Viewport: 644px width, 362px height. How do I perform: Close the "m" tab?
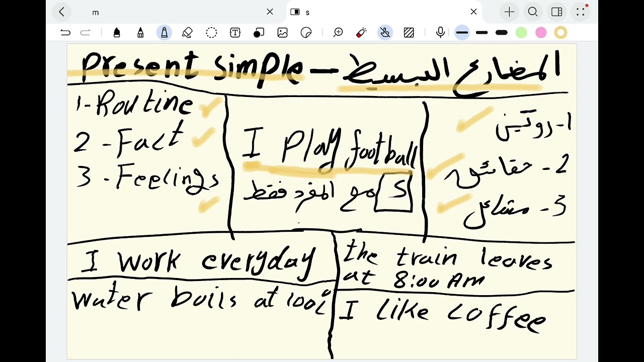pos(270,12)
